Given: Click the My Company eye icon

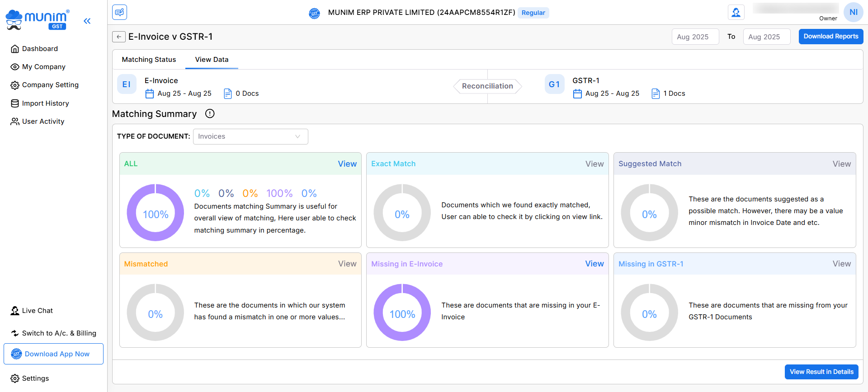Looking at the screenshot, I should (x=15, y=67).
